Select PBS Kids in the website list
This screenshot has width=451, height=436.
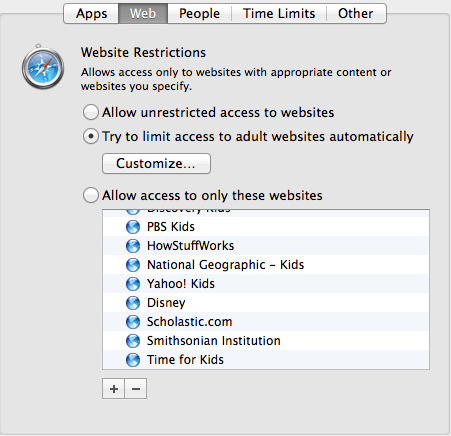coord(266,227)
